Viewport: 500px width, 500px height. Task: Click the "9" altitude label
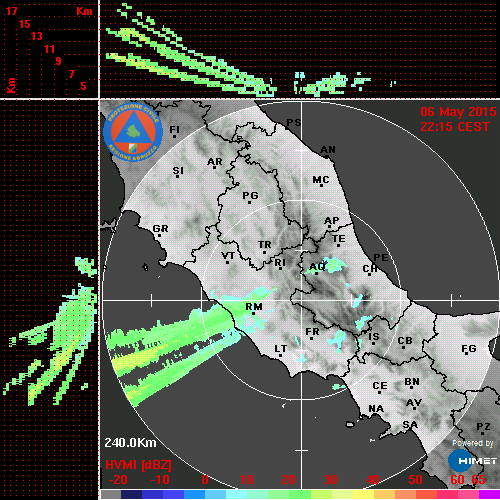(59, 61)
